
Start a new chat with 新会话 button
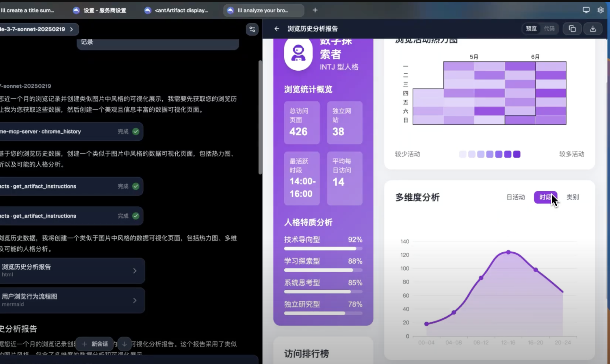(95, 344)
